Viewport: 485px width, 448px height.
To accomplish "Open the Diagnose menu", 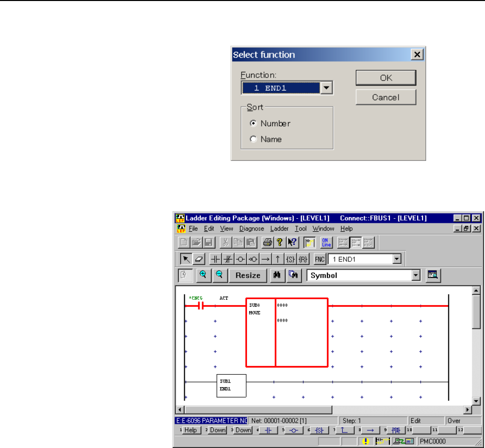I will (251, 228).
